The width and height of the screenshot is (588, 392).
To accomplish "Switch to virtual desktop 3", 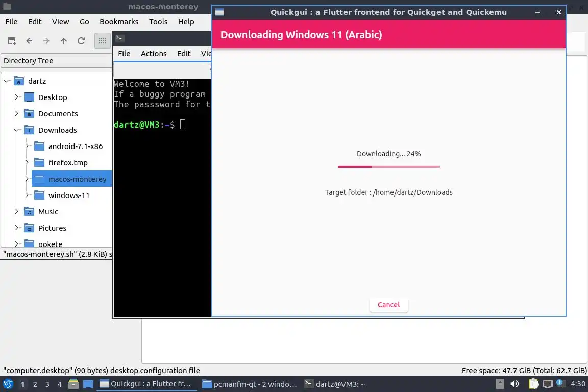I will (47, 384).
